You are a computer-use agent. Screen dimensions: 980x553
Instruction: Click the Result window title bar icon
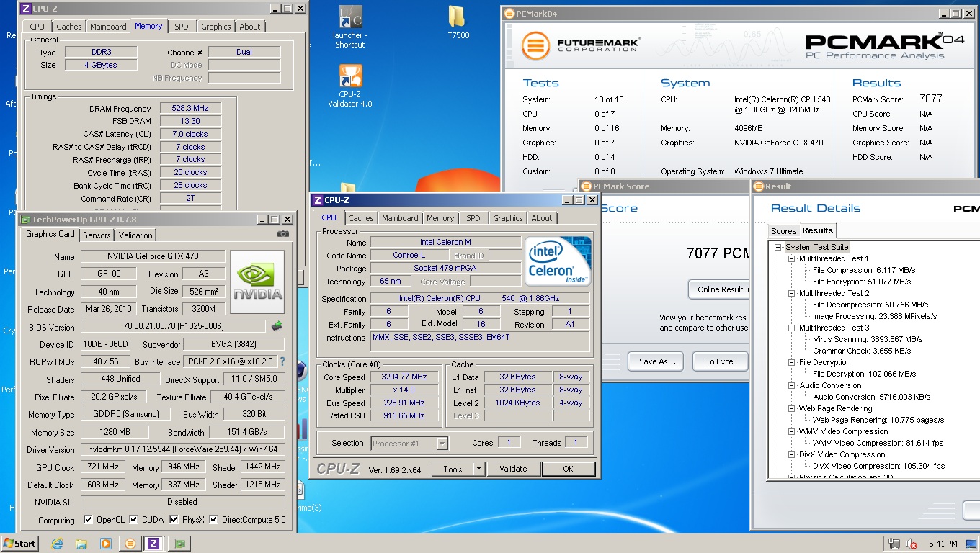coord(758,186)
